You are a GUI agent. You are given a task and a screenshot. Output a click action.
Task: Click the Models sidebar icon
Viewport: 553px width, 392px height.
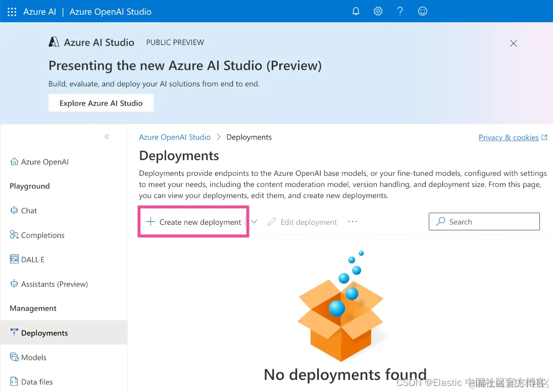pos(14,357)
